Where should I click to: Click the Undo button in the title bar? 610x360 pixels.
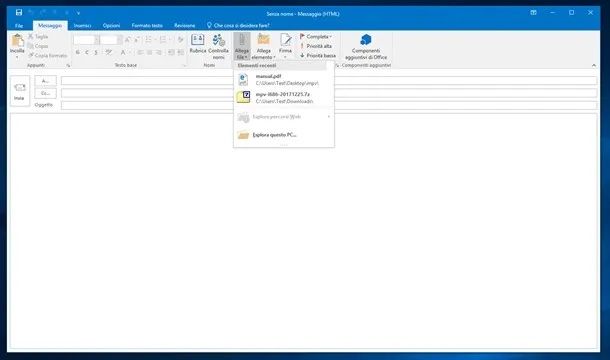pyautogui.click(x=31, y=12)
